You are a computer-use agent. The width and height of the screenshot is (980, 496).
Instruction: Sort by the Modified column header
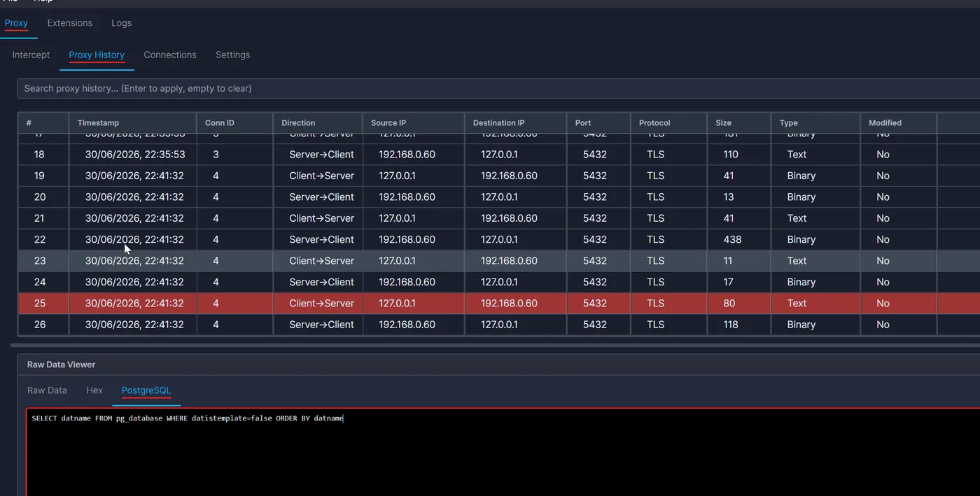tap(898, 122)
